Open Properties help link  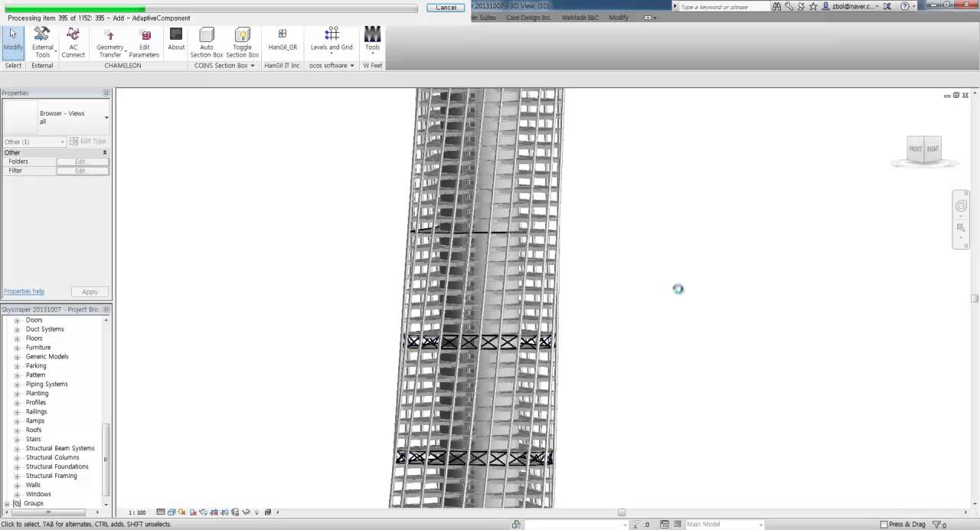24,292
